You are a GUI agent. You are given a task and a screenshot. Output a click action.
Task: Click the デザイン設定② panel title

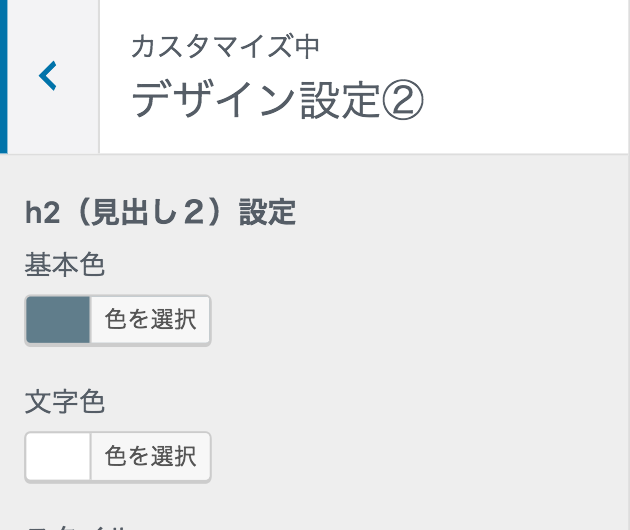click(x=278, y=101)
